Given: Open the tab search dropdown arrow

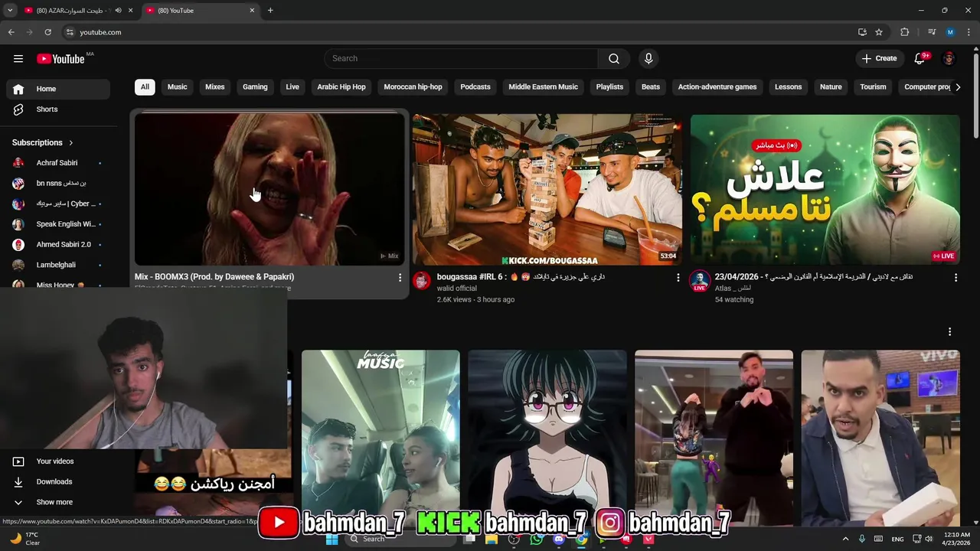Looking at the screenshot, I should [10, 11].
